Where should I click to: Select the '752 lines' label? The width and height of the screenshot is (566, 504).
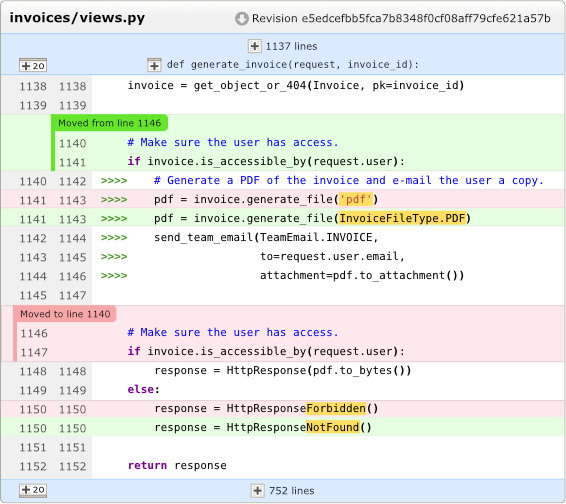(292, 491)
